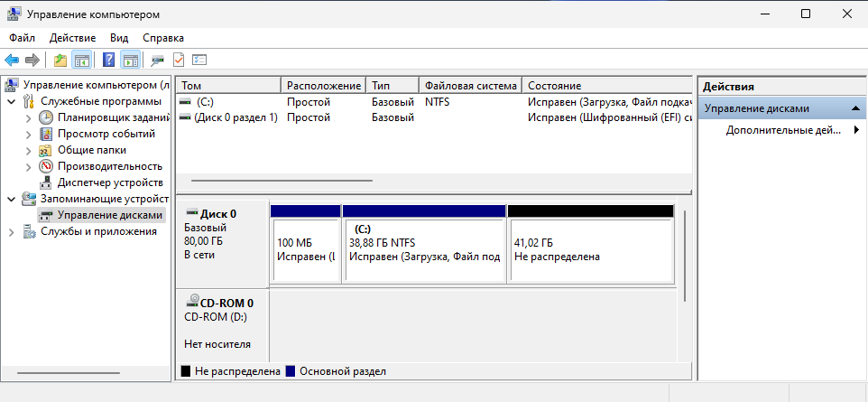Go back with the blue Back arrow

pos(12,60)
